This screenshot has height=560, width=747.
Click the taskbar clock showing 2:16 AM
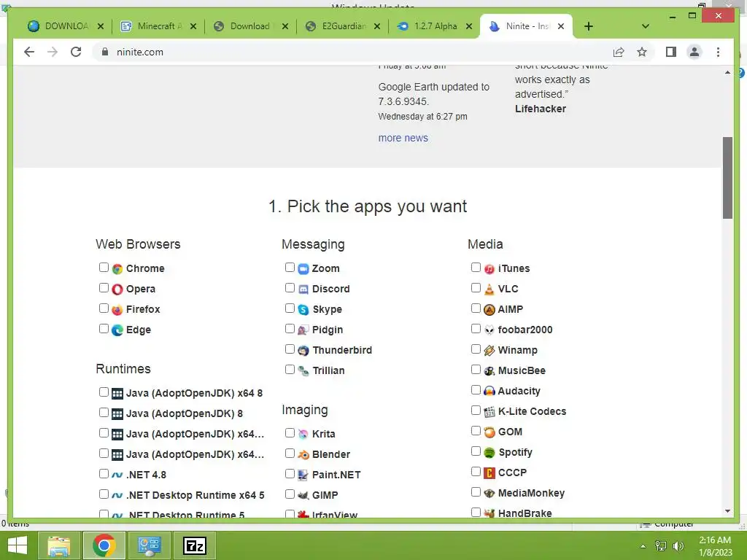tap(715, 546)
